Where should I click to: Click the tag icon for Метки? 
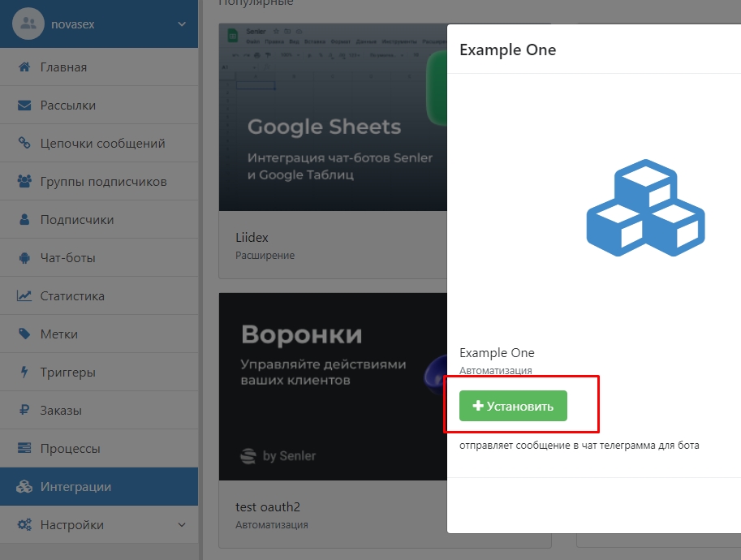click(x=24, y=334)
